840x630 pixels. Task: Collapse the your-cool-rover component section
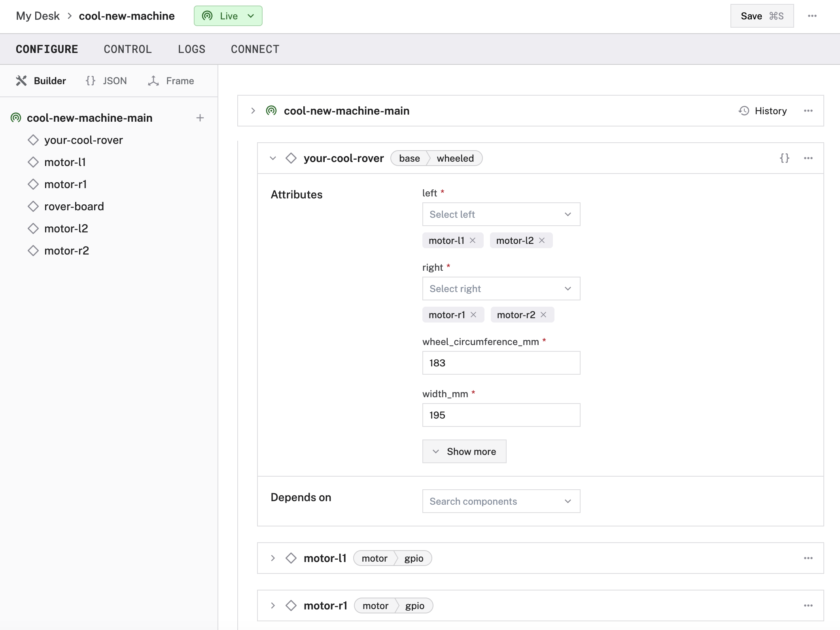pyautogui.click(x=273, y=158)
